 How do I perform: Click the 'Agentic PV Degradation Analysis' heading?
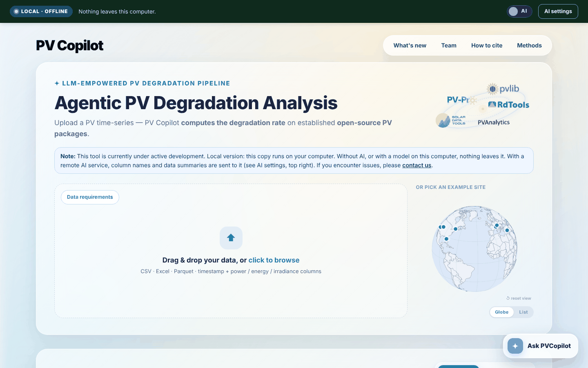196,103
